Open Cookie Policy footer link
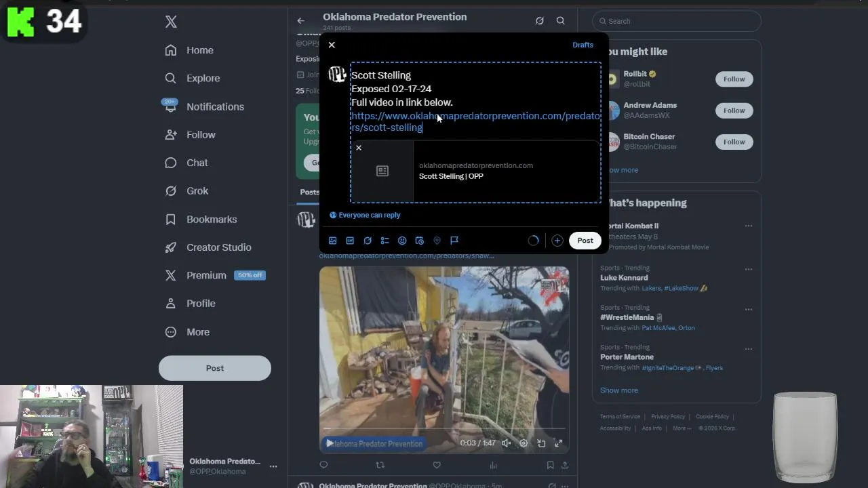 pyautogui.click(x=712, y=417)
